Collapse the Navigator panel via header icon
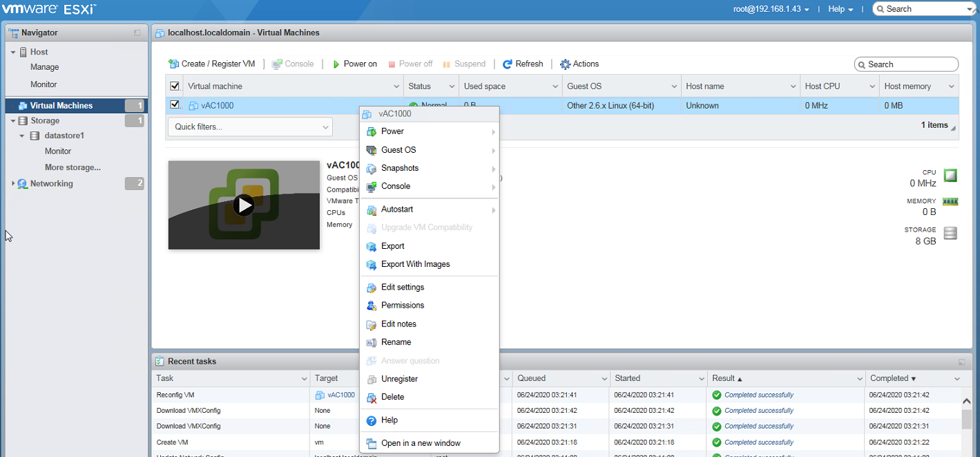 (x=137, y=32)
